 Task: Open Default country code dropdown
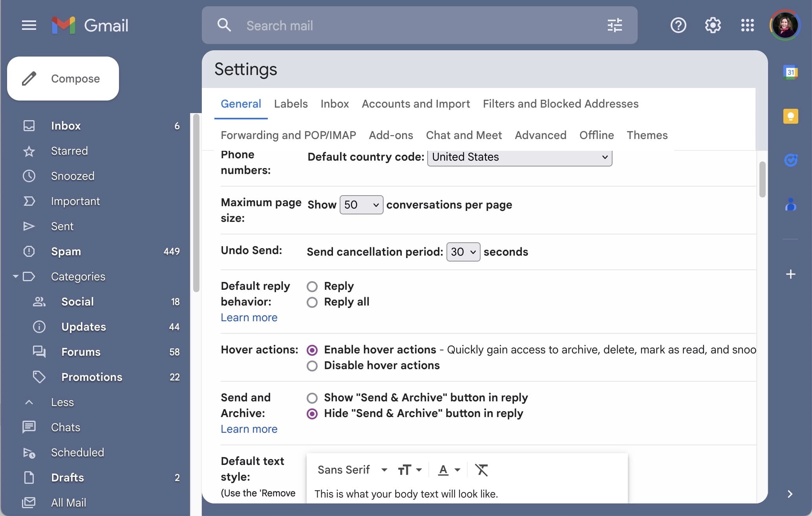[519, 157]
